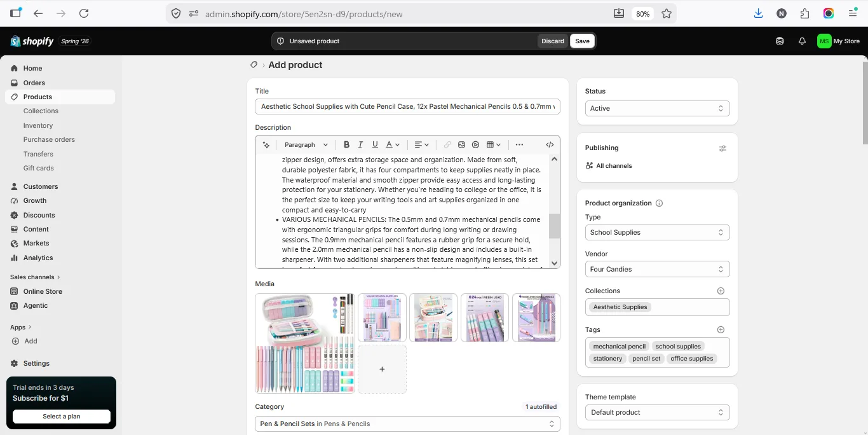This screenshot has height=435, width=868.
Task: Insert a link in the description
Action: coord(447,145)
